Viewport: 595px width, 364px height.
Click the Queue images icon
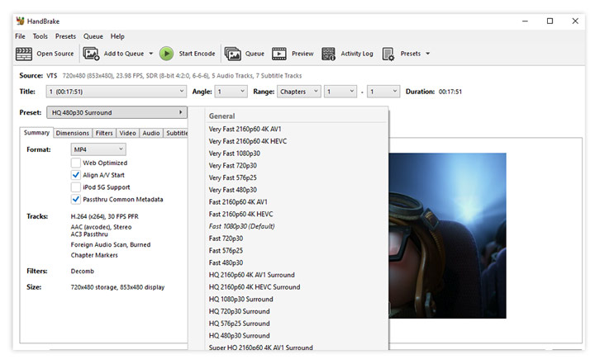(x=232, y=54)
